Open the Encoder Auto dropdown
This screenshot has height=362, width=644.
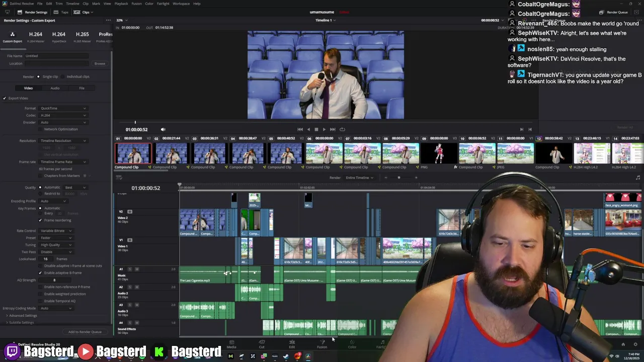tap(63, 122)
